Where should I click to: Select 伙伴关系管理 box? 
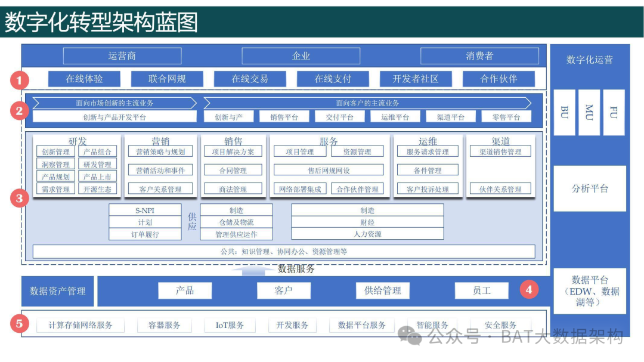pos(500,189)
